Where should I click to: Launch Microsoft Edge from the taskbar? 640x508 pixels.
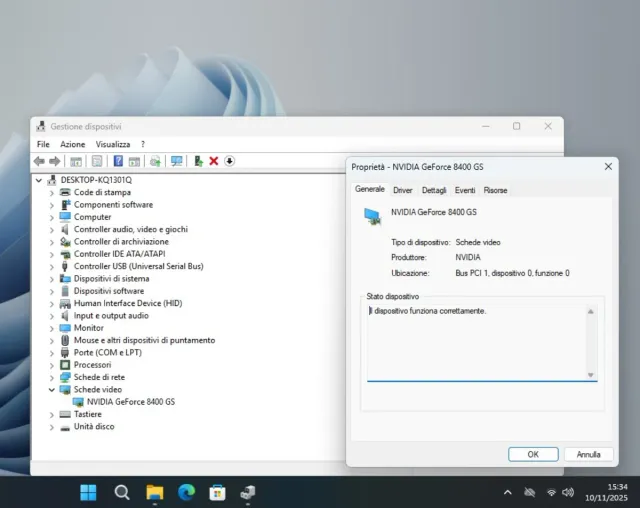pos(187,492)
